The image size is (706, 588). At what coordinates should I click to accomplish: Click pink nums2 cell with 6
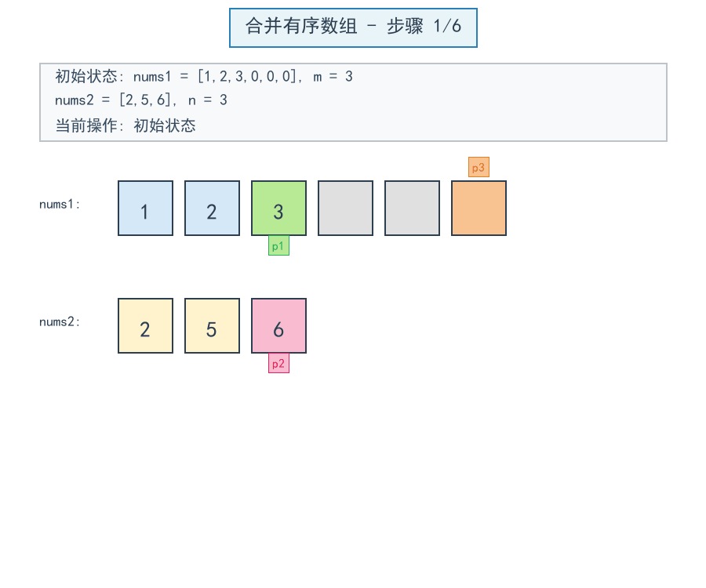[278, 326]
